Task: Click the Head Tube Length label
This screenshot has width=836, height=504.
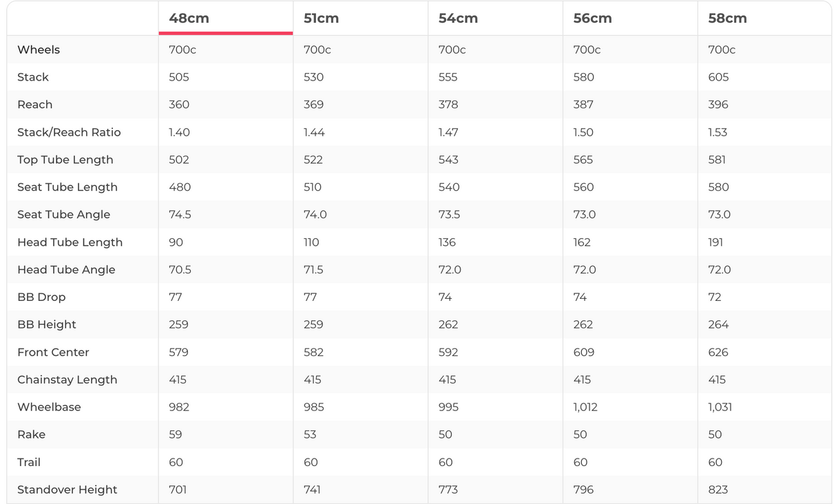Action: [x=70, y=242]
